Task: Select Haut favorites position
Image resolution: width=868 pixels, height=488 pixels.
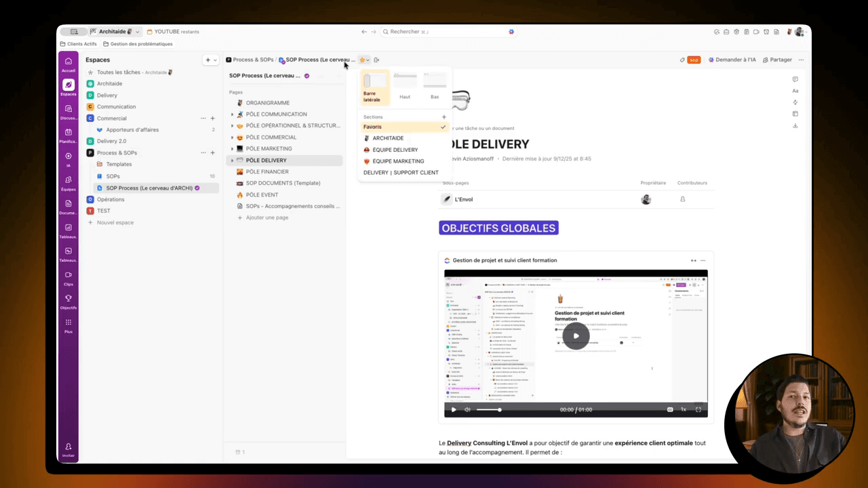Action: pos(405,87)
